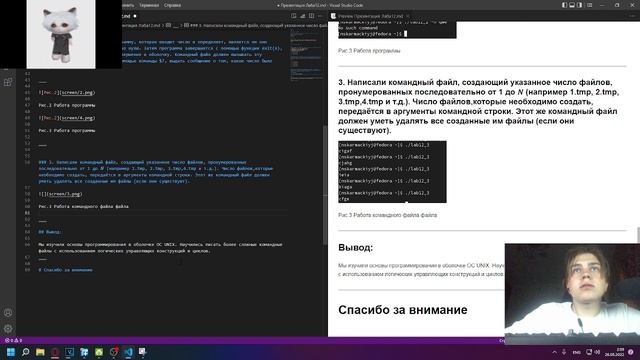Open the Manage gear icon
This screenshot has width=640, height=360.
(x=8, y=329)
